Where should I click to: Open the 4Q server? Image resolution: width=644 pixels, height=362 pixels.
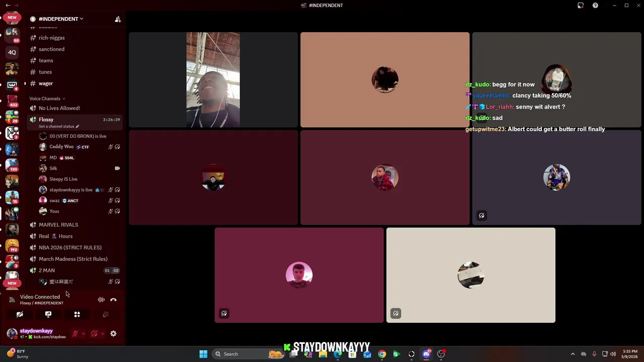[x=12, y=52]
